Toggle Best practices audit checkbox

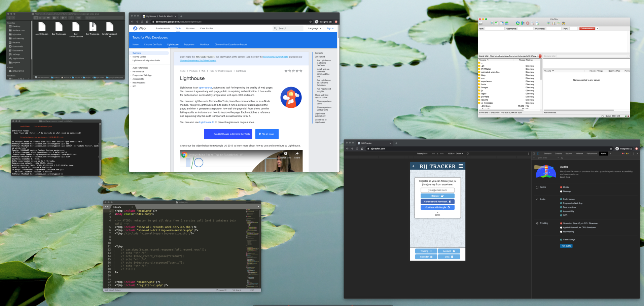[x=561, y=207]
